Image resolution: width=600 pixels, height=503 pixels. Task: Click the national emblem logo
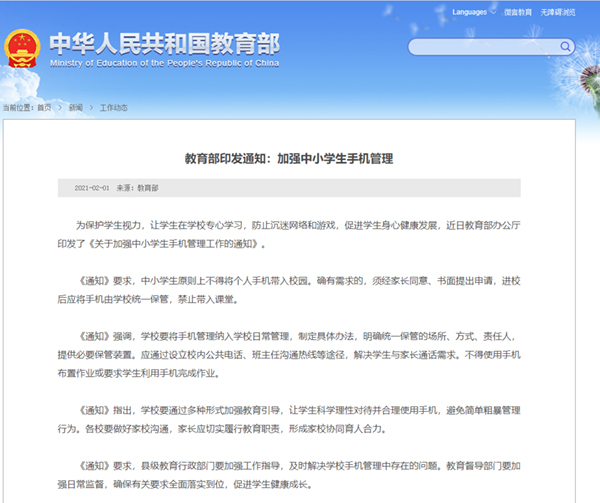pyautogui.click(x=22, y=49)
